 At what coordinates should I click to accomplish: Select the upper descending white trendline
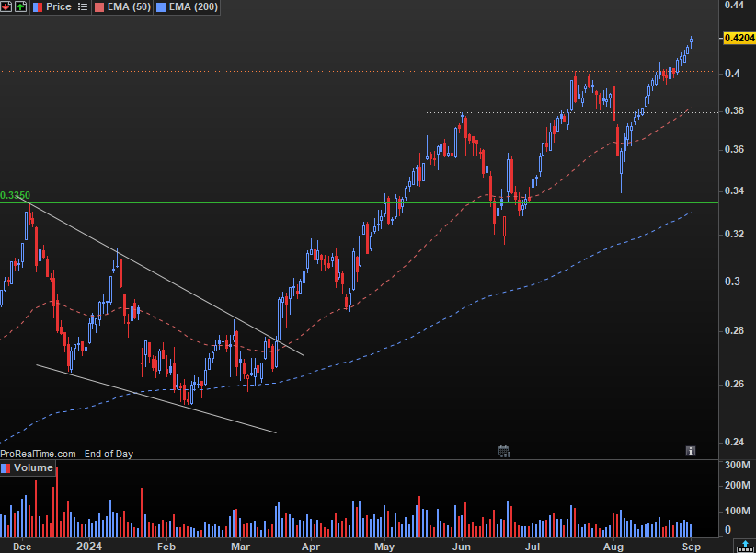[x=159, y=274]
